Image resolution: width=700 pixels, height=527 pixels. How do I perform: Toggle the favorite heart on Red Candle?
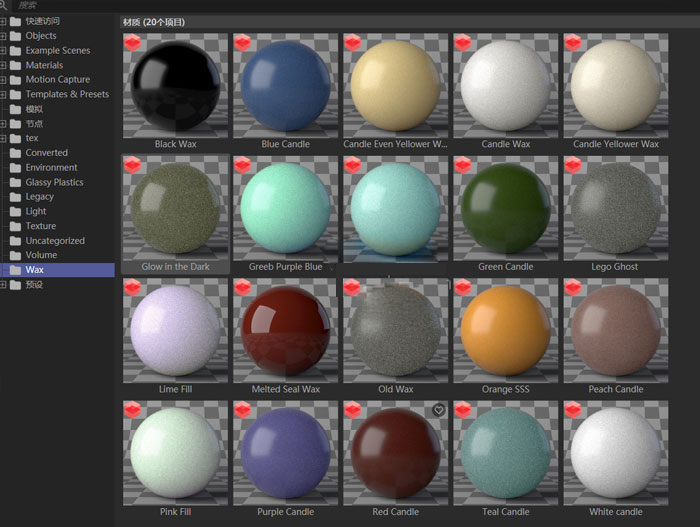pyautogui.click(x=438, y=410)
